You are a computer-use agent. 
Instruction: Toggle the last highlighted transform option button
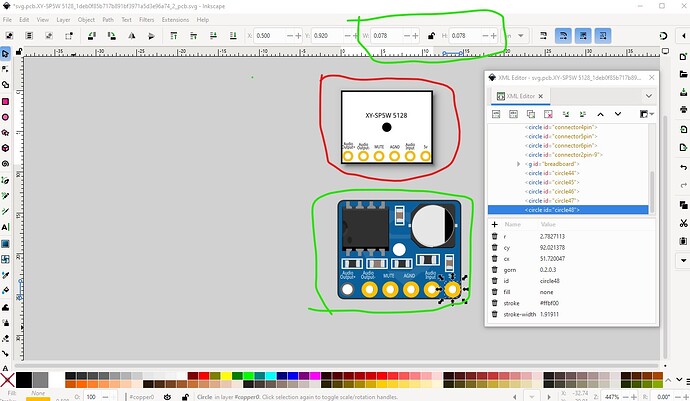(x=603, y=35)
